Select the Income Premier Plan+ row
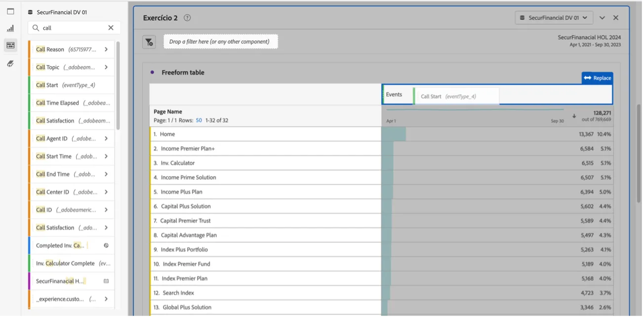 [x=266, y=149]
